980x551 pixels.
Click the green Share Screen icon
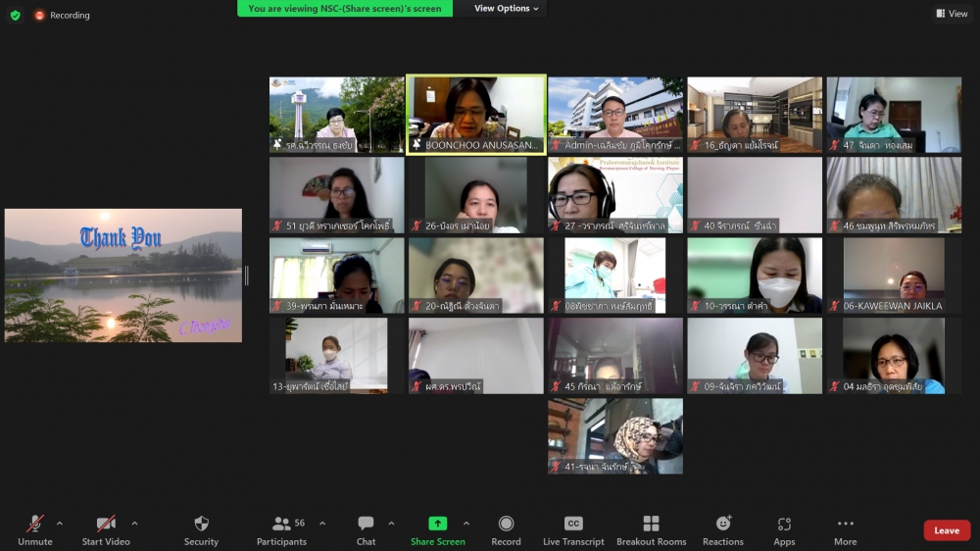point(437,525)
